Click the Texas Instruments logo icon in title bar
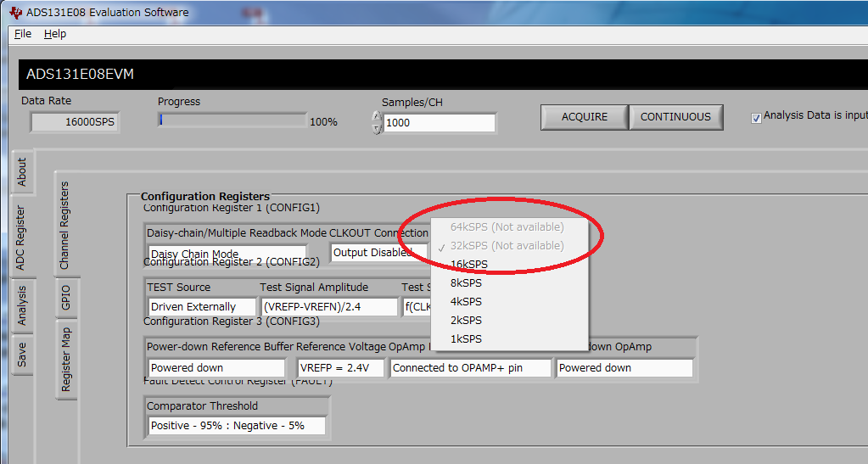The image size is (868, 464). click(15, 12)
